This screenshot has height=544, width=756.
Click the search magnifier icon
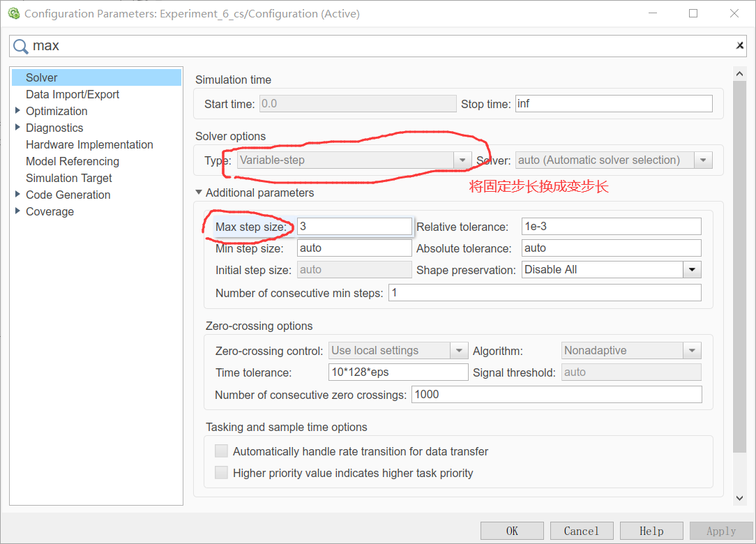coord(20,45)
